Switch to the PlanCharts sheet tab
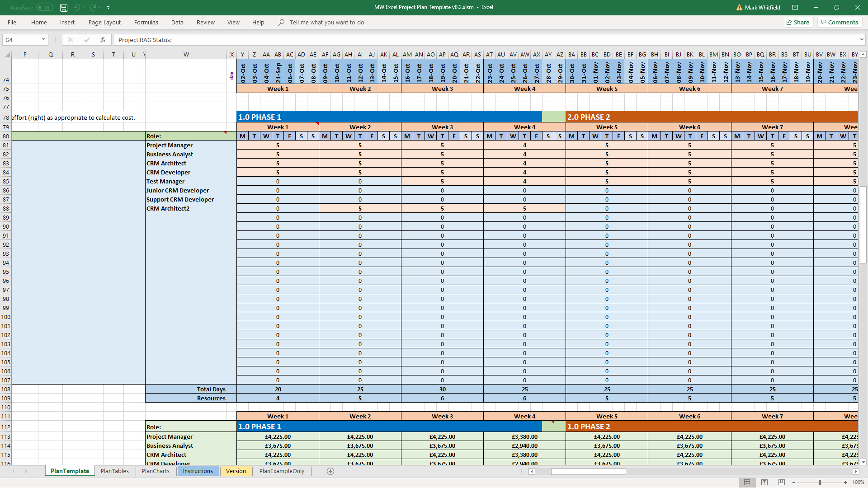868x488 pixels. (x=156, y=471)
